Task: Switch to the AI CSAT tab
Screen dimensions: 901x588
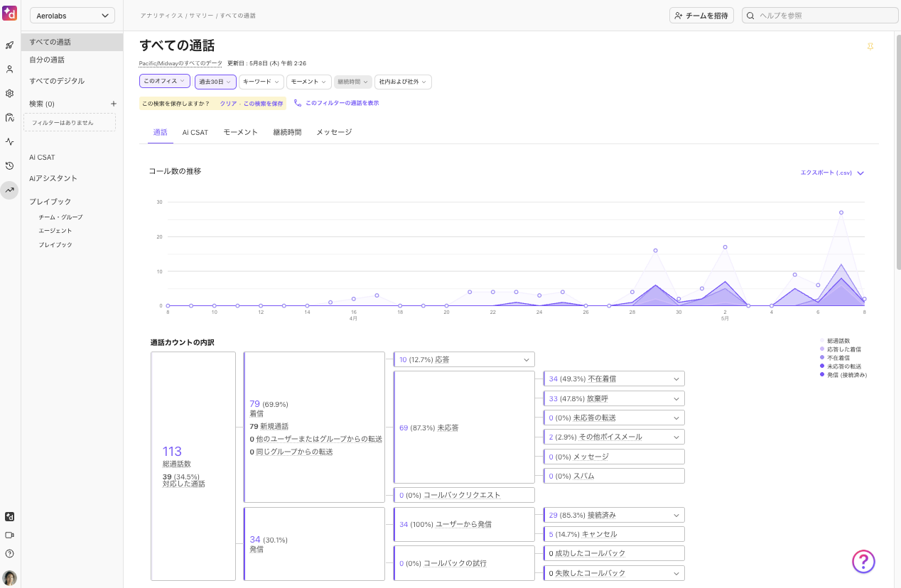Action: click(195, 132)
